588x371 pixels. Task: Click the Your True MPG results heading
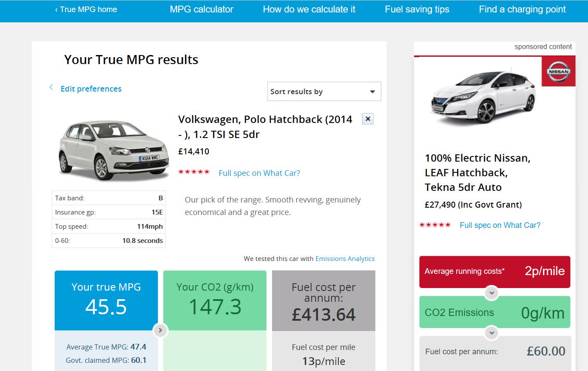coord(131,60)
